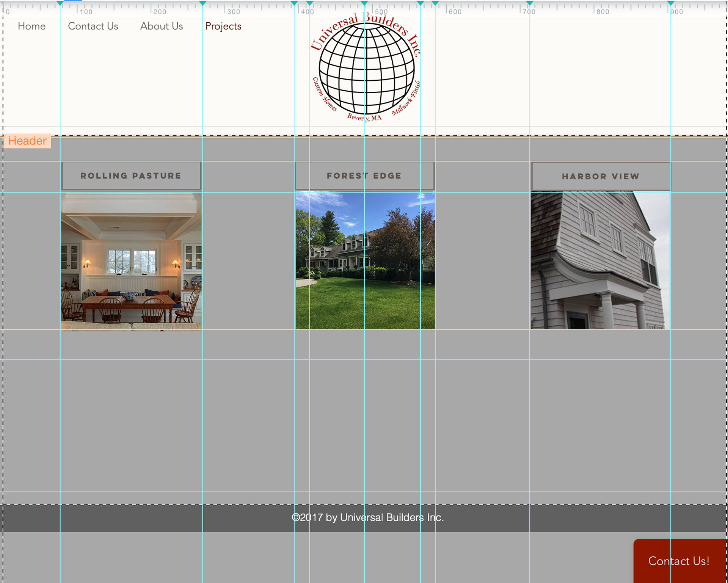Viewport: 728px width, 583px height.
Task: Click the red Contact Us! button
Action: coord(680,561)
